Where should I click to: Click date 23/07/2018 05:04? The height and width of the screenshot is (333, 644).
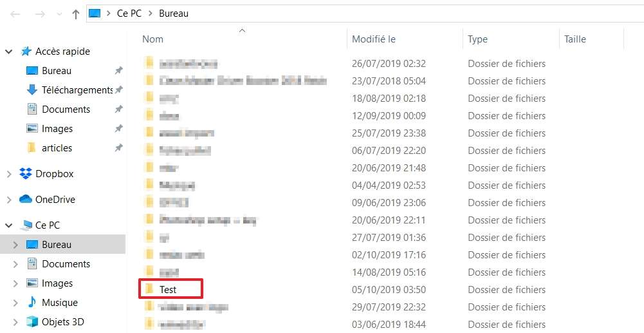point(389,81)
